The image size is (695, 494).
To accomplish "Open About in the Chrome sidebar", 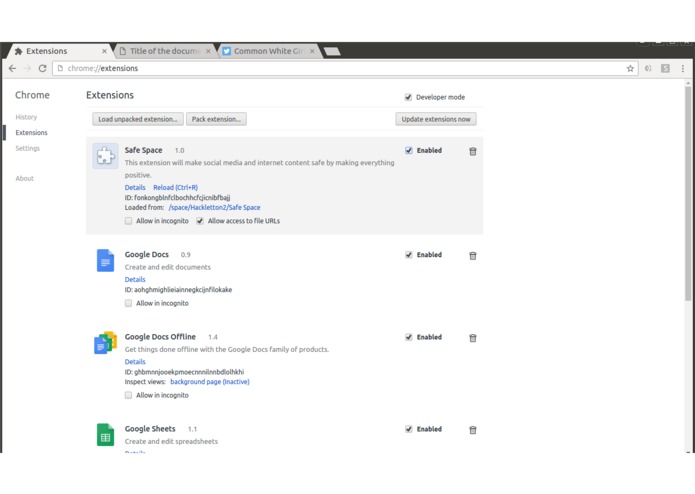I will 24,178.
